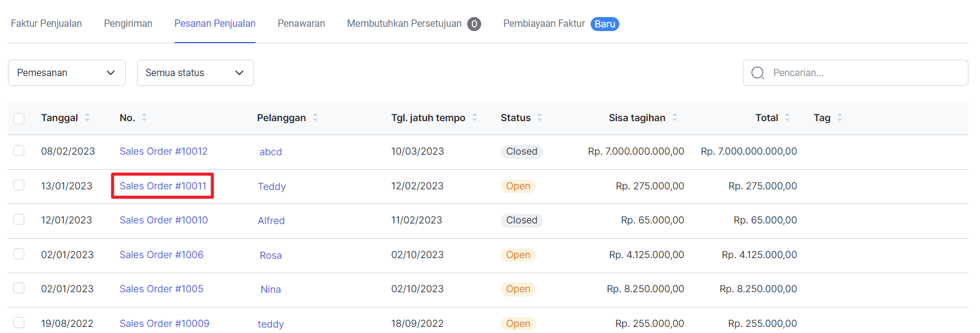This screenshot has height=333, width=980.
Task: Sort by Pelanggan column arrows
Action: 315,117
